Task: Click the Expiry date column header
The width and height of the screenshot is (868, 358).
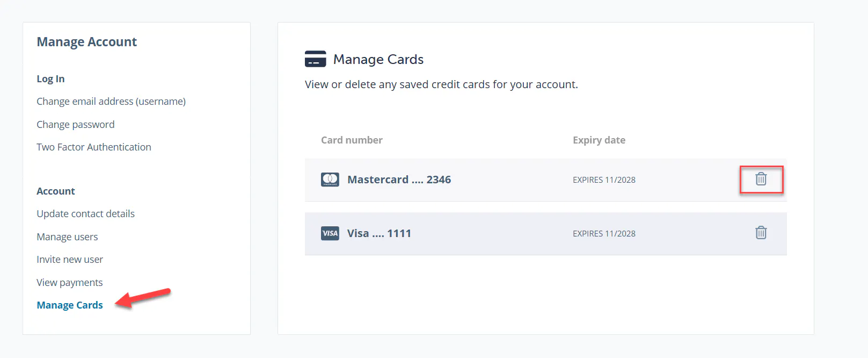Action: coord(599,140)
